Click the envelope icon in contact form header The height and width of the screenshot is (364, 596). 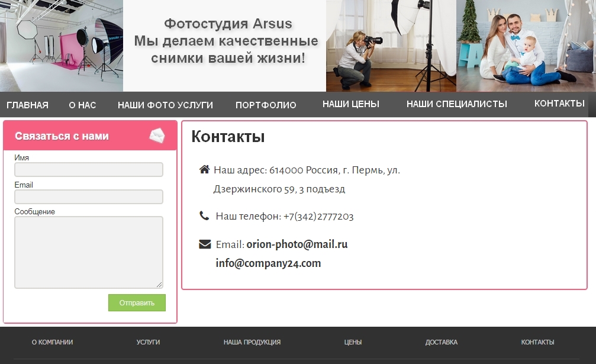[157, 136]
